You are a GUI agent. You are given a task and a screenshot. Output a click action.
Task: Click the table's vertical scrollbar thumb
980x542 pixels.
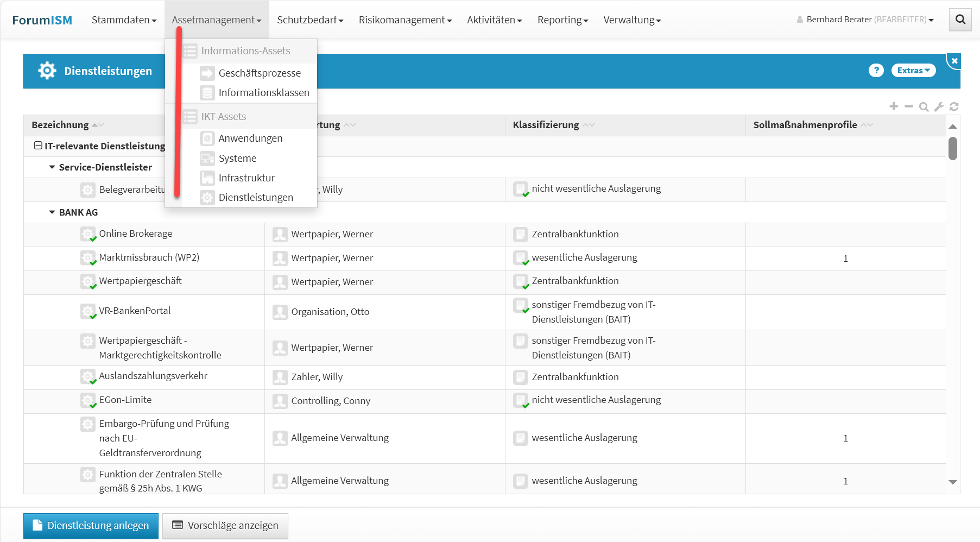point(952,148)
